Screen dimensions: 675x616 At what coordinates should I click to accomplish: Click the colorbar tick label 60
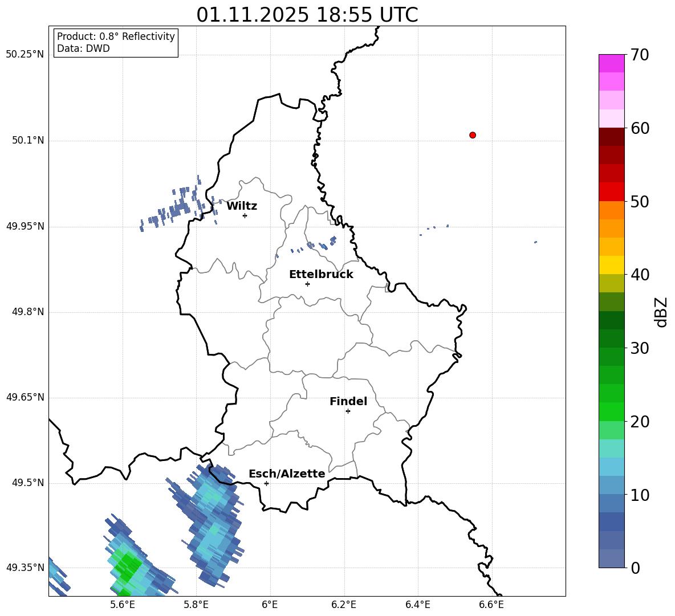640,128
